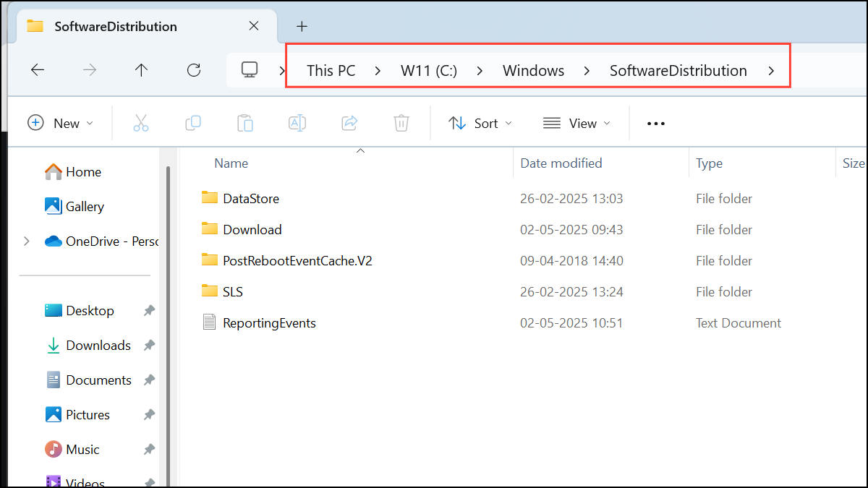
Task: Click the Copy icon in toolbar
Action: coord(193,124)
